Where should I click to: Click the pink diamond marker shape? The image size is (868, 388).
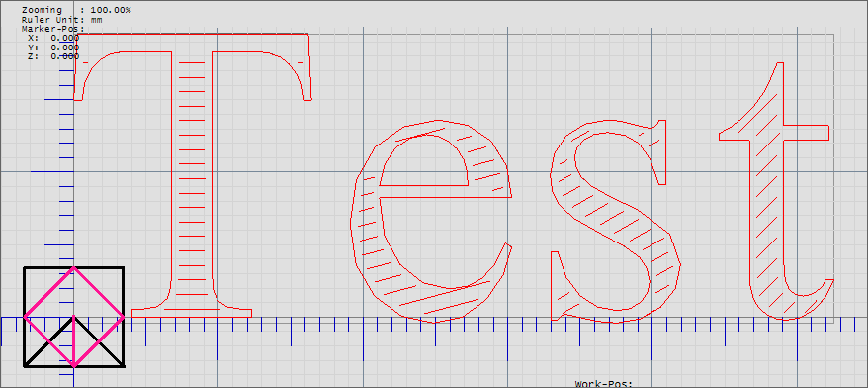coord(73,317)
